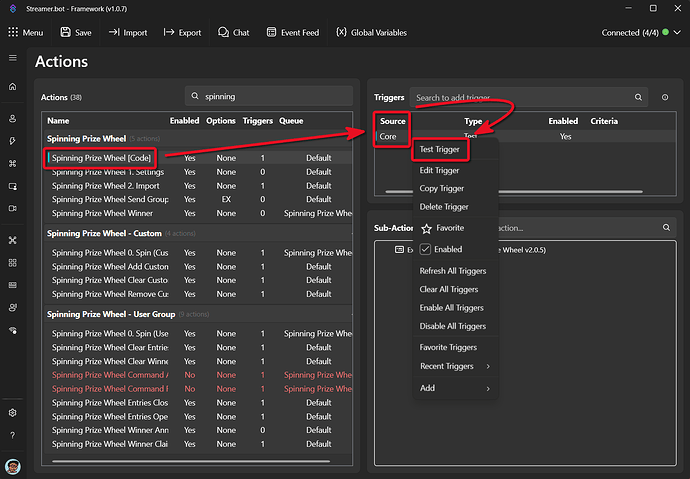
Task: Open the Help question mark icon
Action: (x=13, y=435)
